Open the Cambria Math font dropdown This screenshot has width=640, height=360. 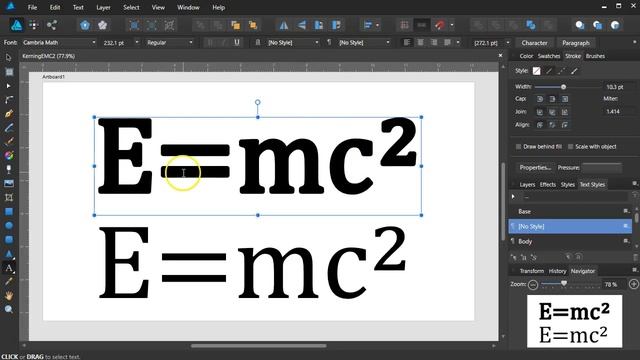point(93,42)
